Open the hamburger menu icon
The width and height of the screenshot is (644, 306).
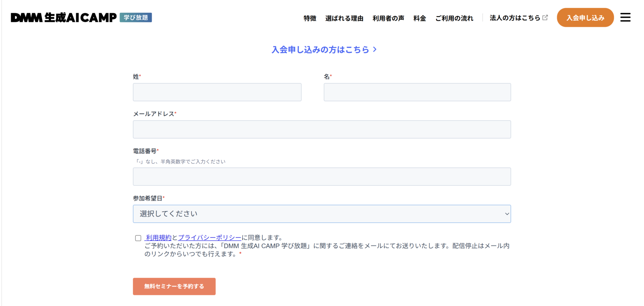tap(625, 17)
